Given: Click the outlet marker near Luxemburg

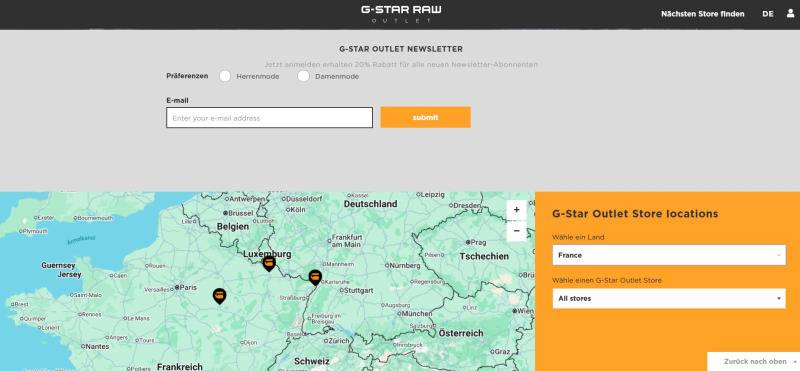Looking at the screenshot, I should pyautogui.click(x=269, y=264).
